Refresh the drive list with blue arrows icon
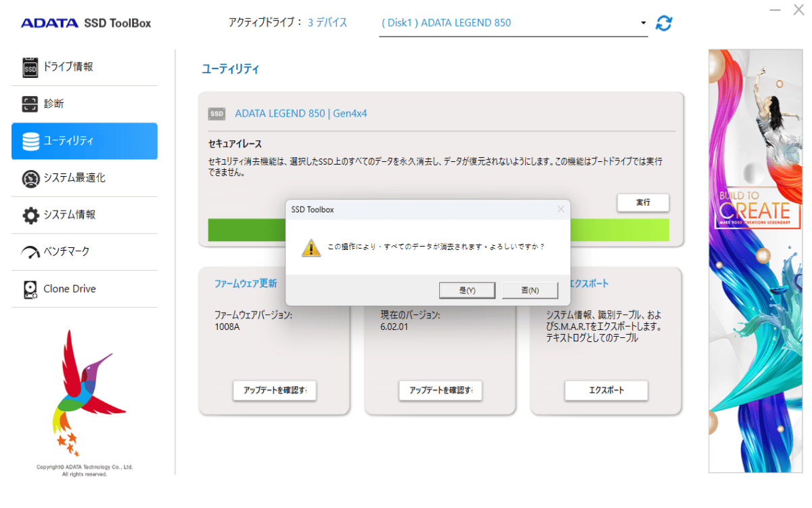This screenshot has width=812, height=508. tap(664, 23)
